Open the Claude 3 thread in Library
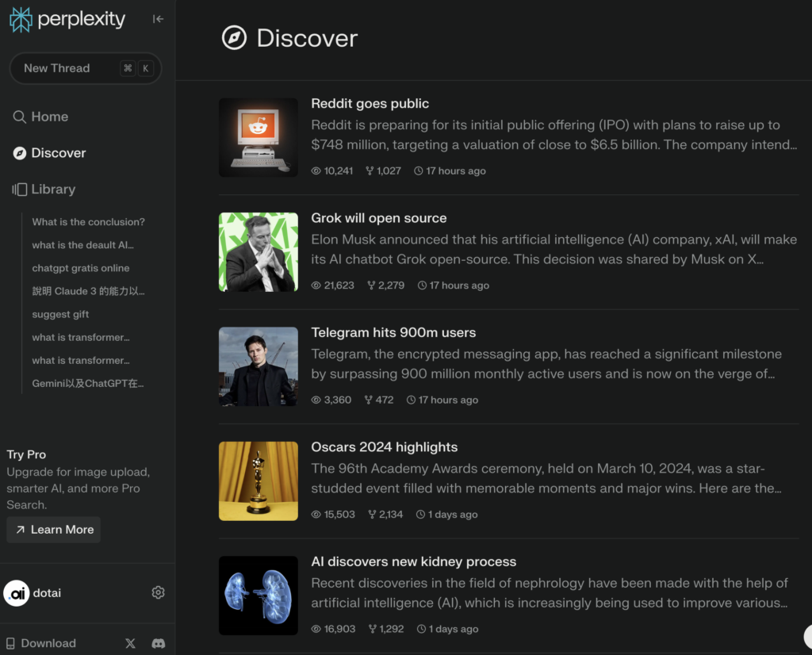Viewport: 812px width, 655px height. [89, 291]
